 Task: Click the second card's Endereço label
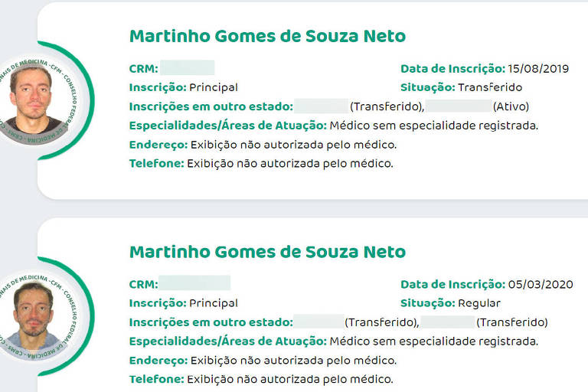pos(158,361)
